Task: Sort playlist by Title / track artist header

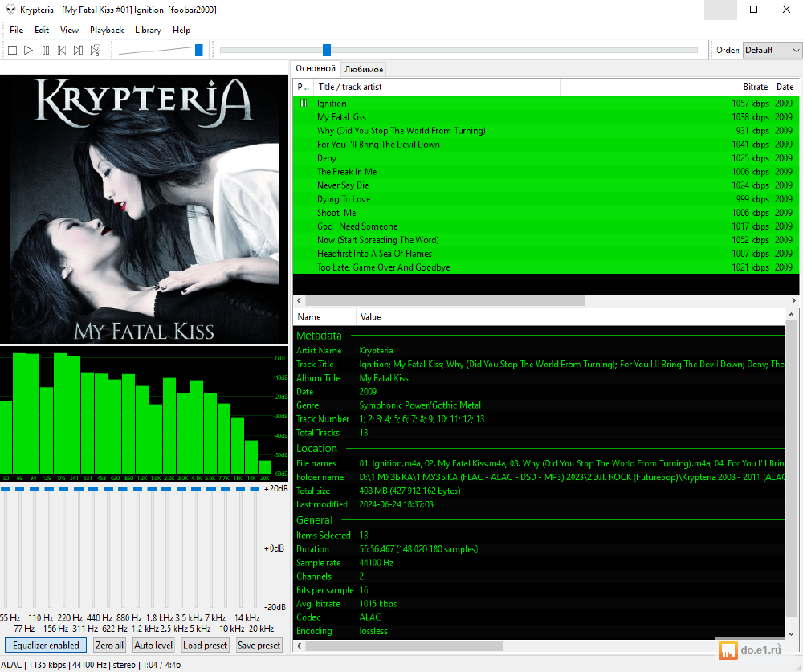Action: 349,87
